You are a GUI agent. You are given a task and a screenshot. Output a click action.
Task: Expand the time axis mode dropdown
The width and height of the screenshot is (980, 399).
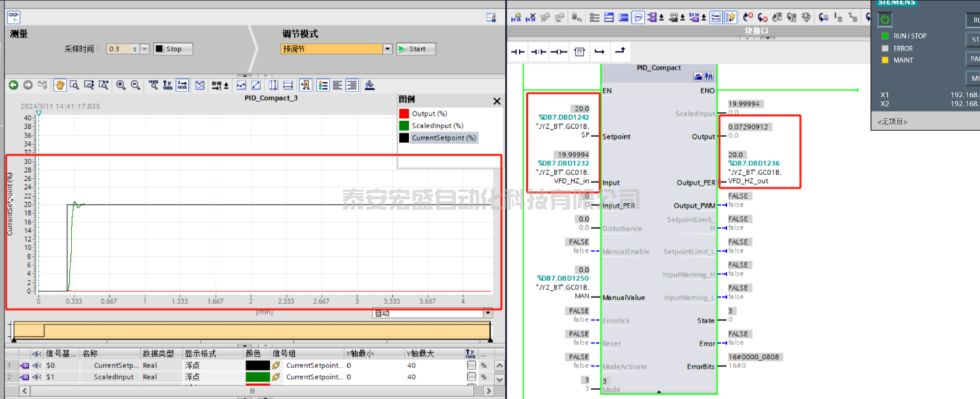[x=487, y=313]
